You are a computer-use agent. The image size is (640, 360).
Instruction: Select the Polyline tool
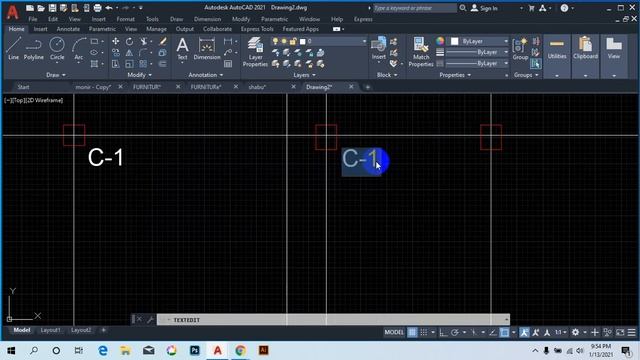pyautogui.click(x=33, y=49)
